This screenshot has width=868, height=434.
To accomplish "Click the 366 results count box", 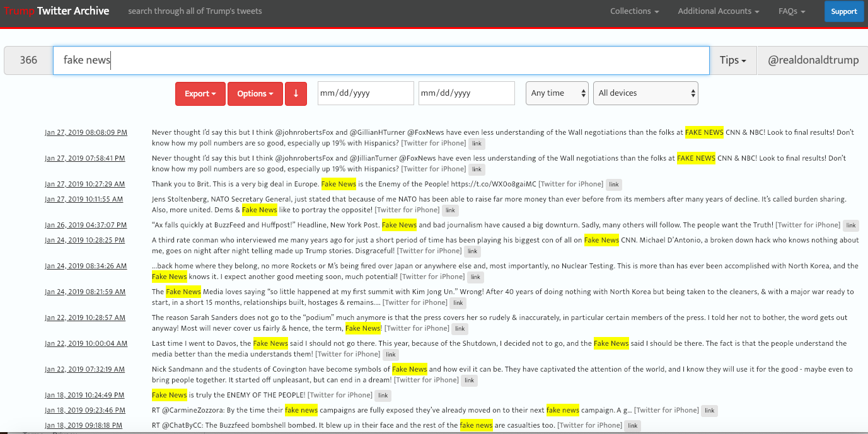I will coord(28,60).
